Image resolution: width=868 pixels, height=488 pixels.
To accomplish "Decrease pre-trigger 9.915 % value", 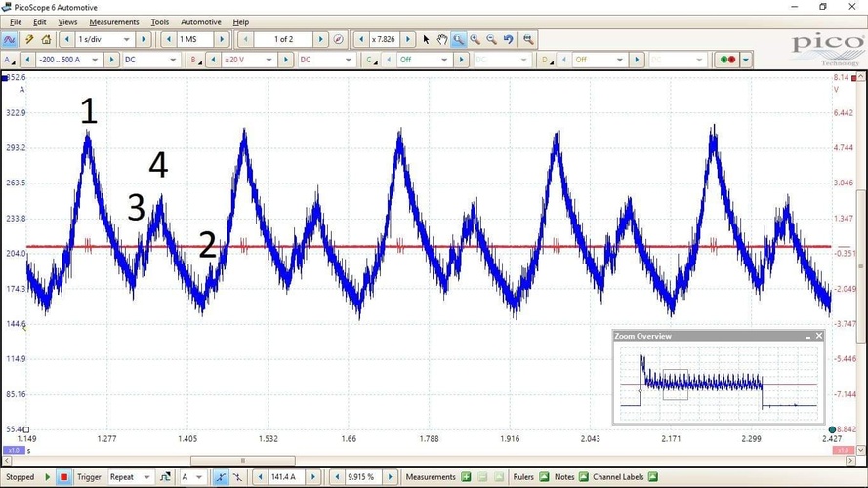I will [337, 477].
